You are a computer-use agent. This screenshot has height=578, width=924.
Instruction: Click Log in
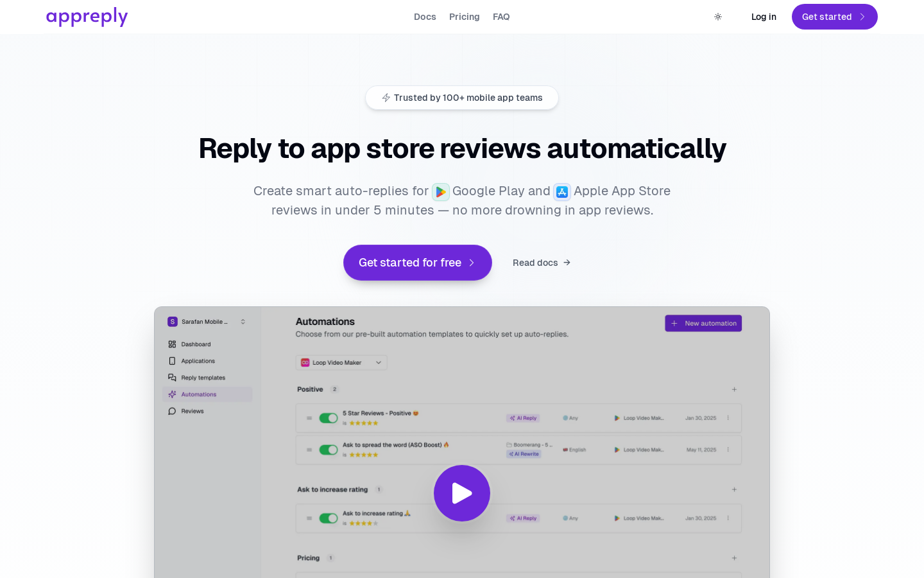pos(764,17)
